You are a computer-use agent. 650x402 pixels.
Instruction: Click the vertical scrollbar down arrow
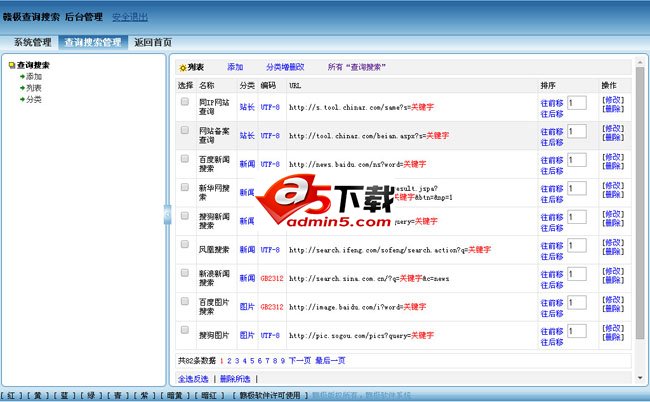640,378
